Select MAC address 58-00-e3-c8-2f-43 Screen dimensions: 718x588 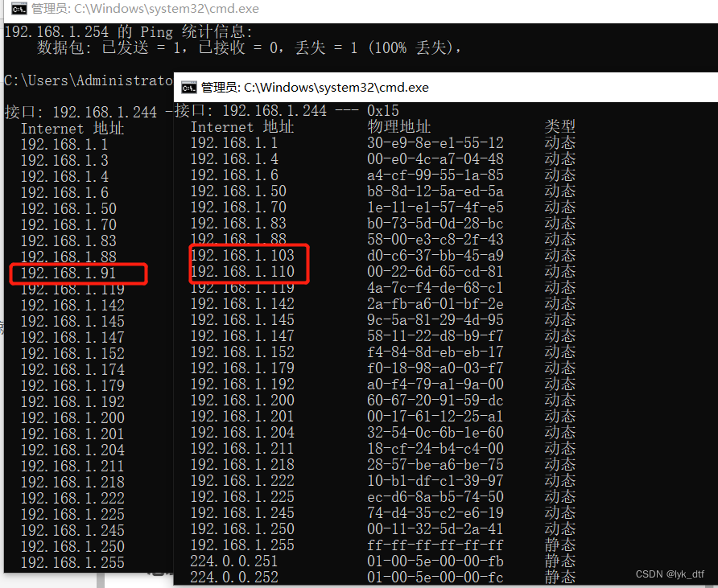(x=435, y=240)
